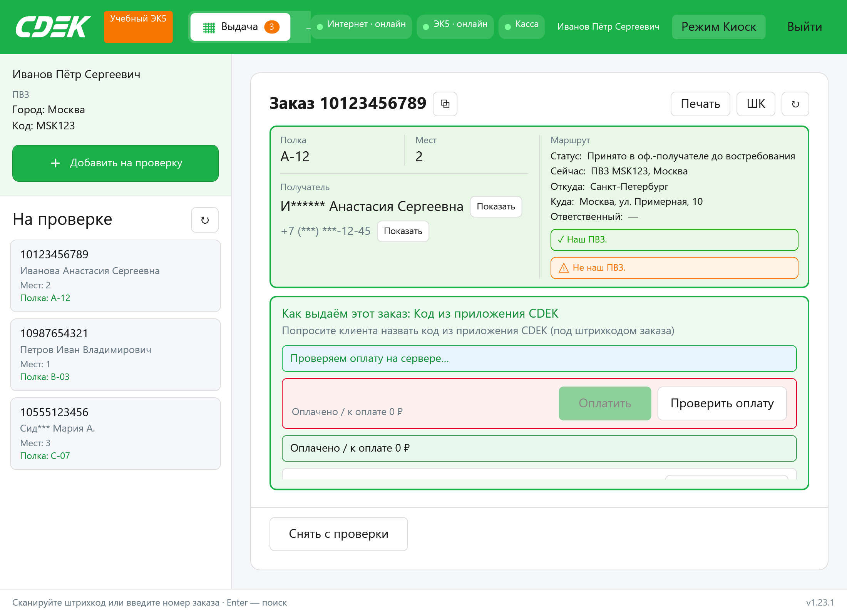Click Снять с проверки button
This screenshot has width=847, height=616.
click(339, 534)
